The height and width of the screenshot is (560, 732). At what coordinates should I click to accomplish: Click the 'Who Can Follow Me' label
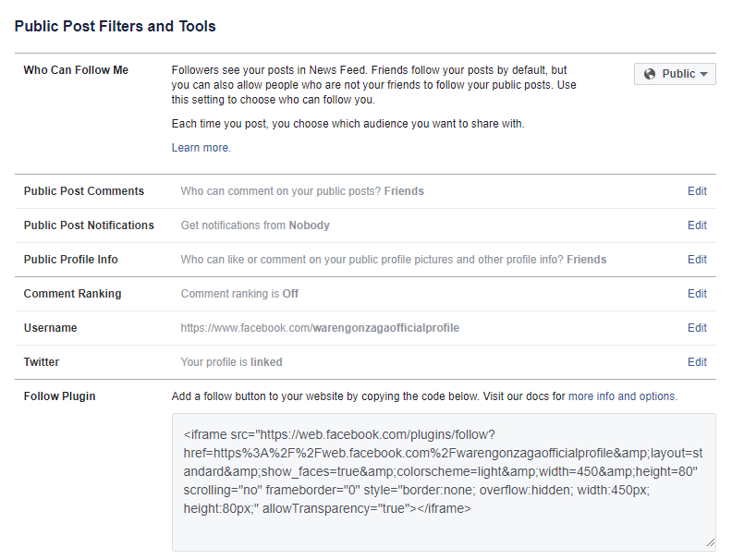[76, 70]
